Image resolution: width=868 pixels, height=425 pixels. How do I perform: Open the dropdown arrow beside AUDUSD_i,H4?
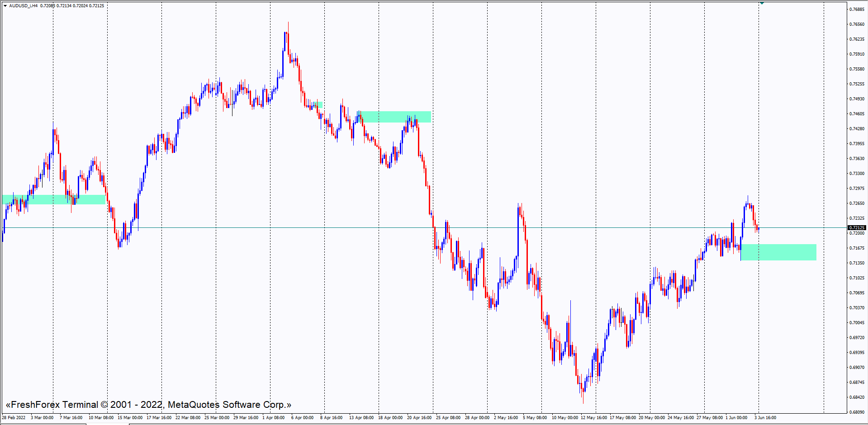5,6
